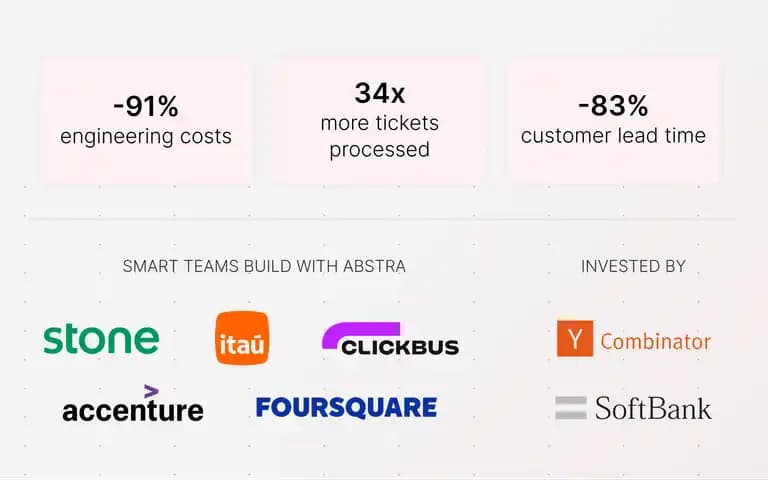Select the accenture logo
This screenshot has height=480, width=768.
click(x=133, y=404)
